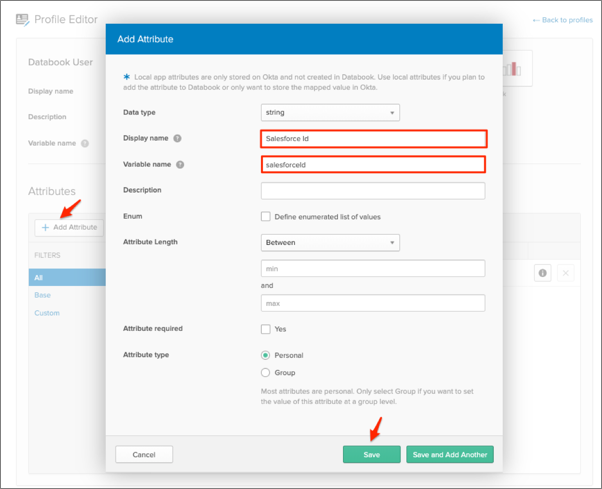602x489 pixels.
Task: Enable Define enumerated list of values checkbox
Action: click(x=266, y=216)
